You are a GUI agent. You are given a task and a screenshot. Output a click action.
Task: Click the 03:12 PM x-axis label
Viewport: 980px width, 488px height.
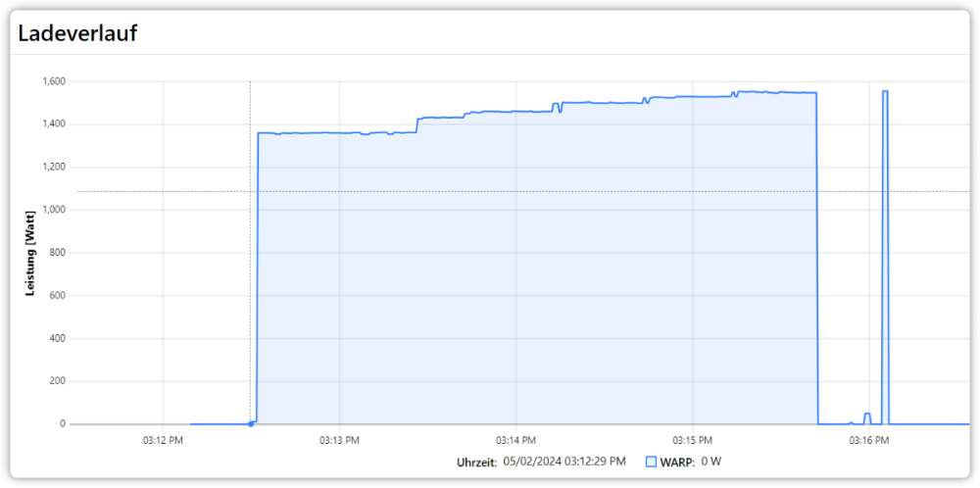coord(163,440)
